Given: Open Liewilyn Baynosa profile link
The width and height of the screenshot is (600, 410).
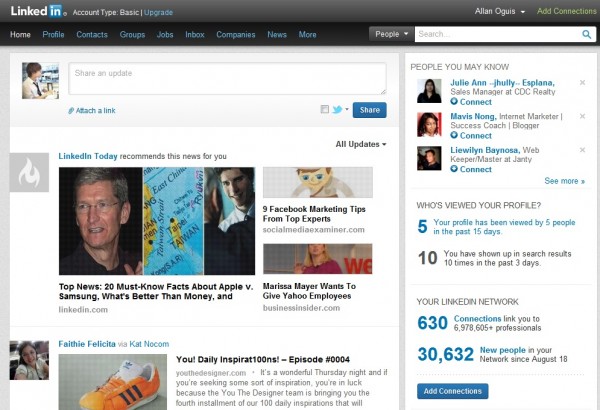Looking at the screenshot, I should coord(485,150).
